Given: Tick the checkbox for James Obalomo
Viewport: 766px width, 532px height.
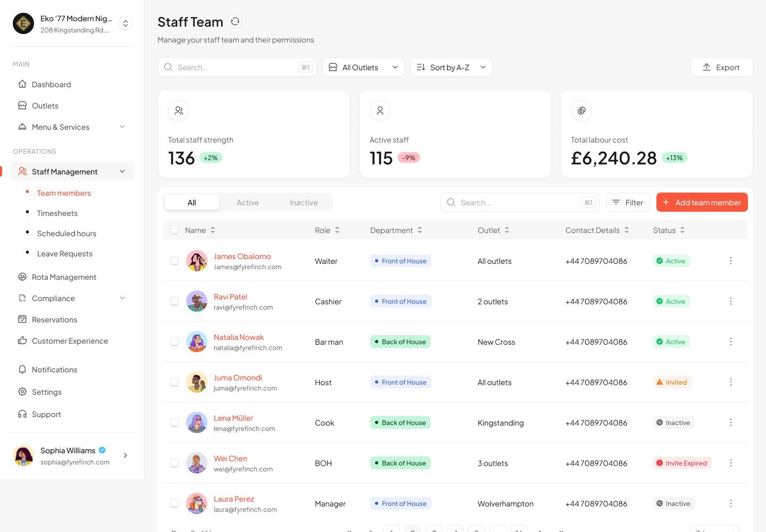Looking at the screenshot, I should pos(174,261).
